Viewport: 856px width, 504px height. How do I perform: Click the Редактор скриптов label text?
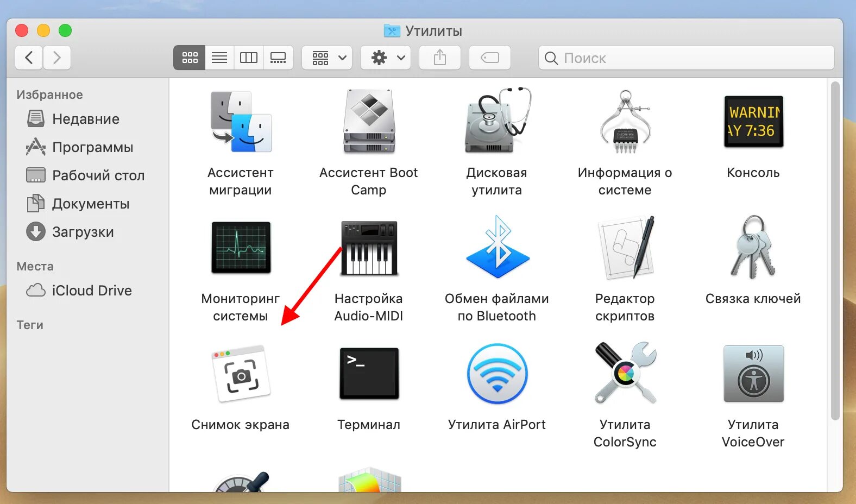click(625, 307)
